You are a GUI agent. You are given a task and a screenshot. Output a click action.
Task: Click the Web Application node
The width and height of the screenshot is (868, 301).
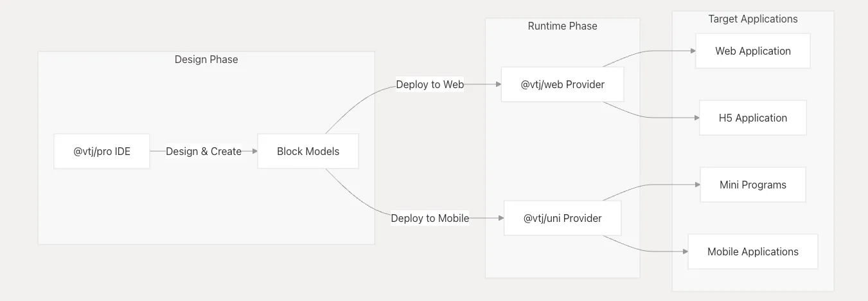coord(752,51)
